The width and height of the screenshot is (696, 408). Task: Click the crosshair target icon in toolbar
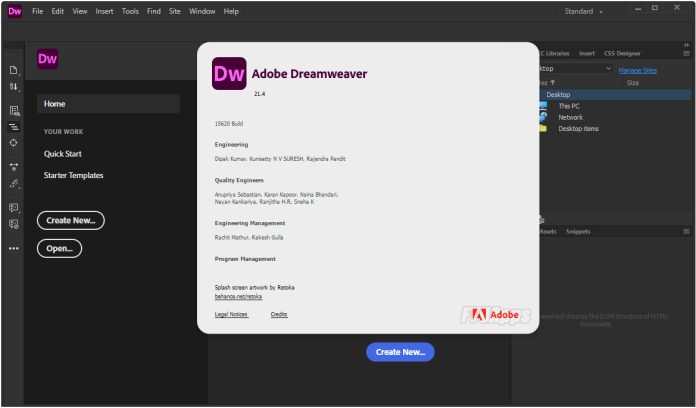(14, 143)
